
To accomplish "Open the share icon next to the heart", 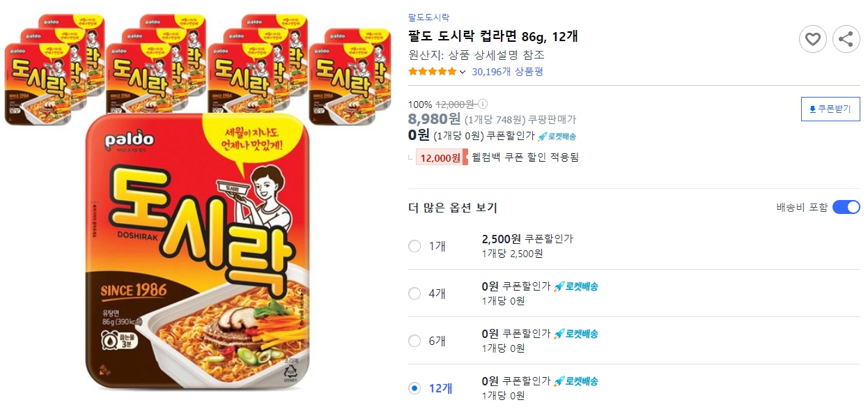I will (x=846, y=39).
